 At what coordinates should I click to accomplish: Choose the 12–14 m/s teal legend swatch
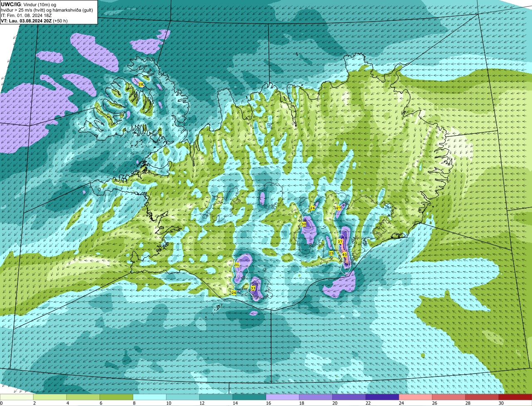pyautogui.click(x=216, y=397)
